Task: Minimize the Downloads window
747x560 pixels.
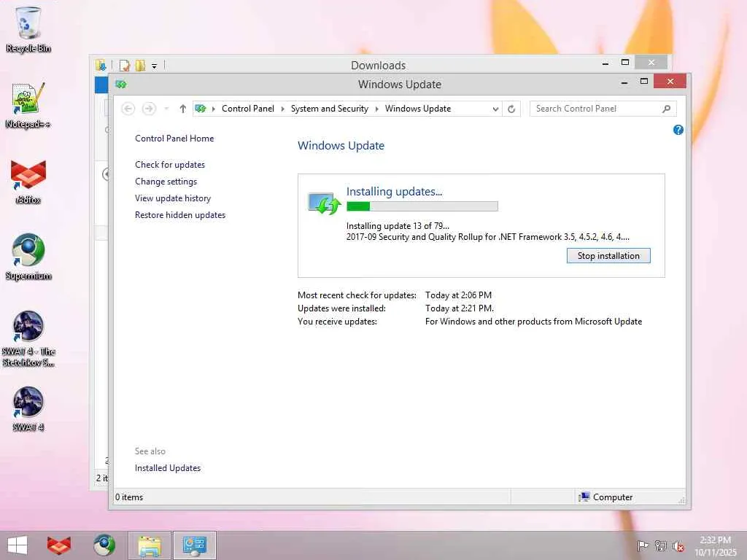Action: pyautogui.click(x=605, y=63)
